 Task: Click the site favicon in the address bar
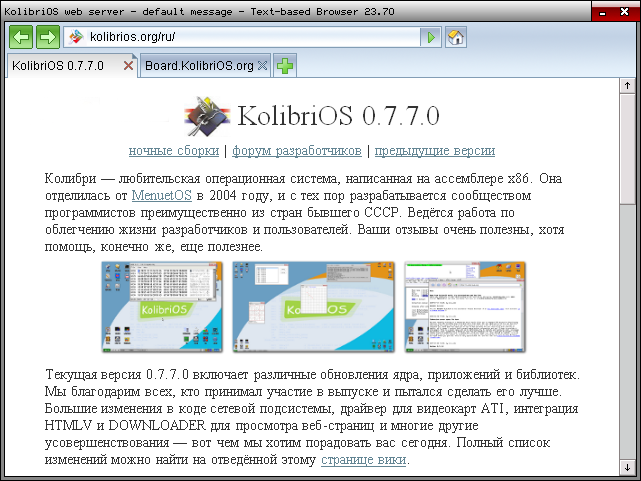(76, 37)
